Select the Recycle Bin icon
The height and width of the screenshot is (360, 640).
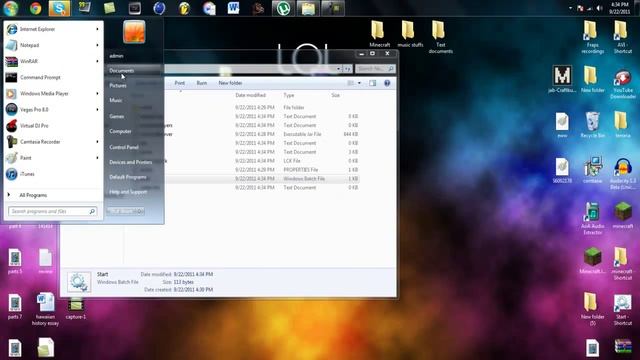coord(592,124)
